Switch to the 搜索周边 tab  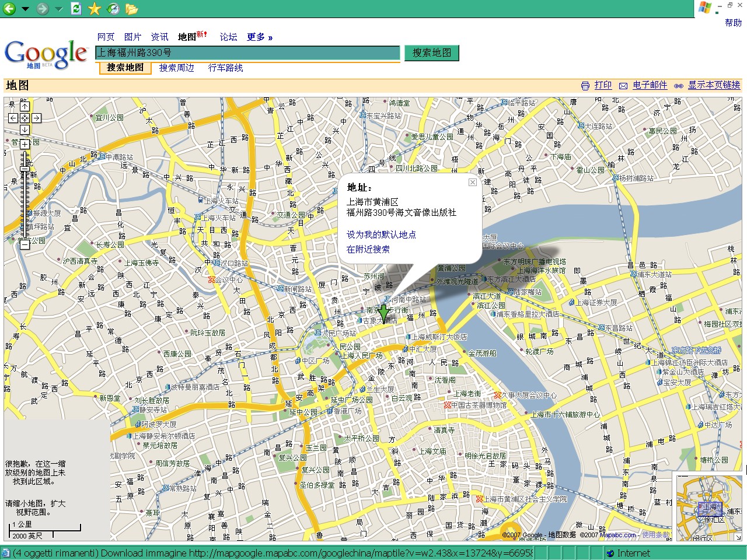point(176,68)
